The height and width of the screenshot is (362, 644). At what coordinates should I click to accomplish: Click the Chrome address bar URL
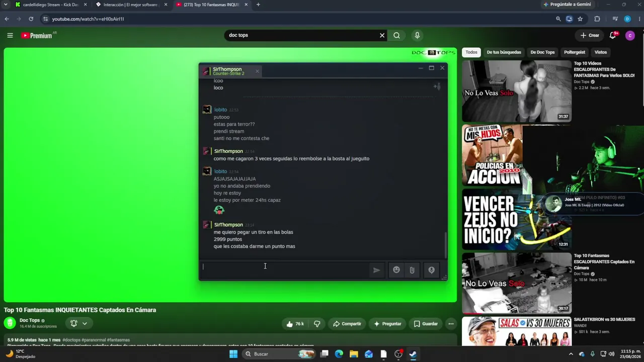88,19
